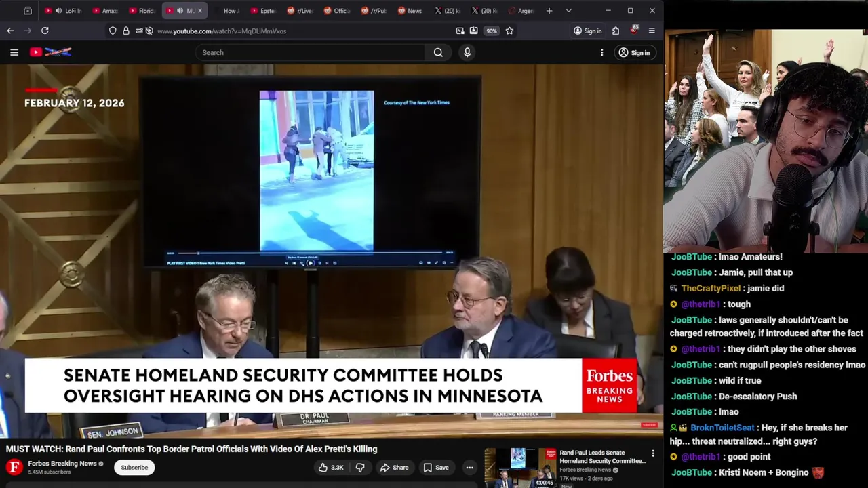
Task: Click the video title MUST WATCH text
Action: pos(191,449)
